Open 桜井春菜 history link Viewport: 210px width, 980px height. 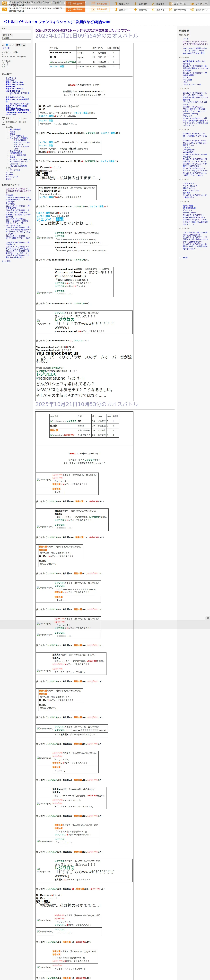186,193
